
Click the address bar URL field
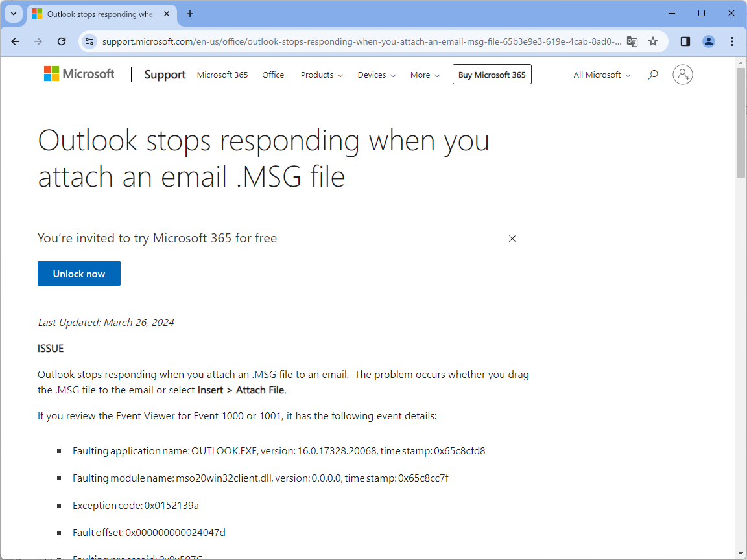click(x=361, y=41)
